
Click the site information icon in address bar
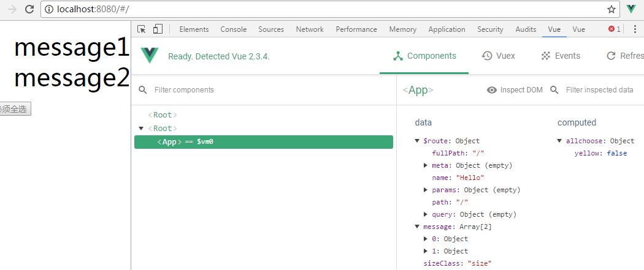click(x=49, y=9)
